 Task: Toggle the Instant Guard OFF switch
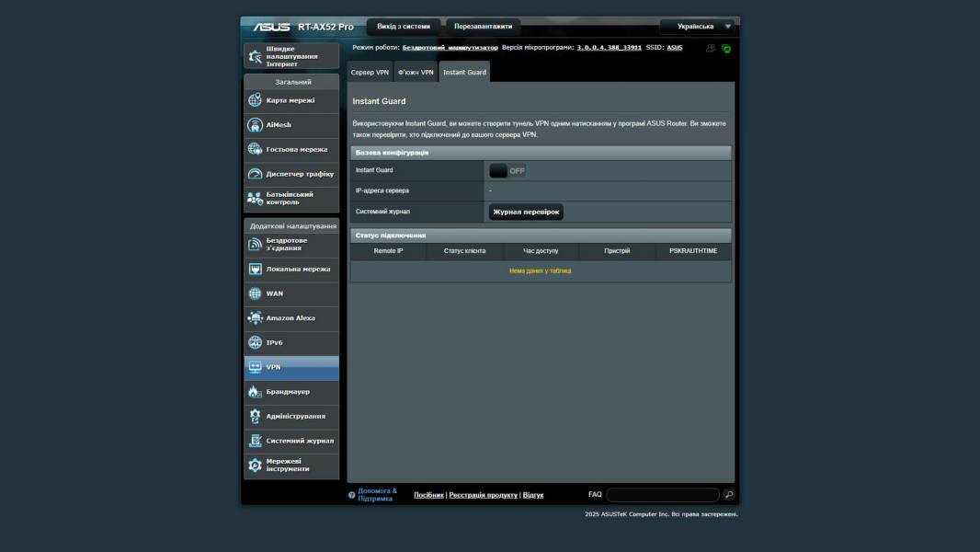tap(507, 170)
